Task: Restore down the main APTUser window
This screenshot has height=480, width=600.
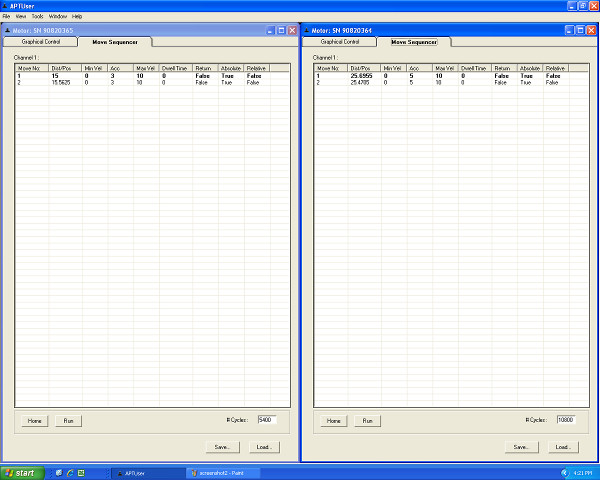Action: tap(582, 5)
